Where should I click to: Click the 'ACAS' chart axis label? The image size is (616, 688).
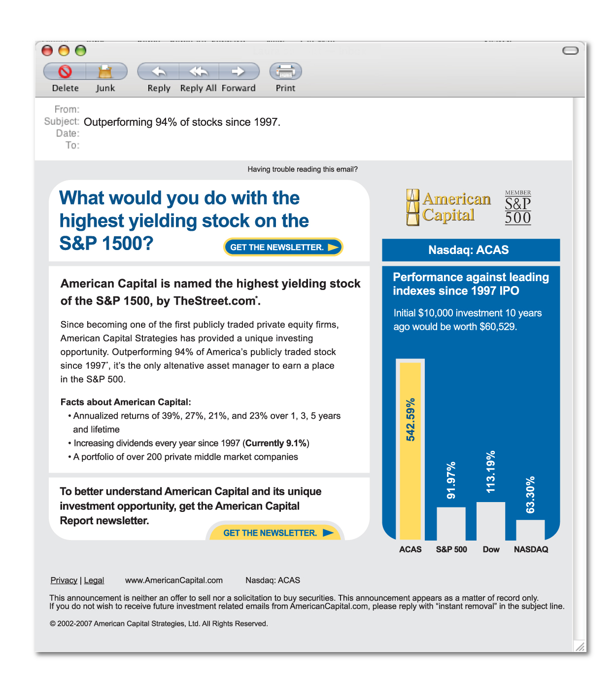click(411, 549)
